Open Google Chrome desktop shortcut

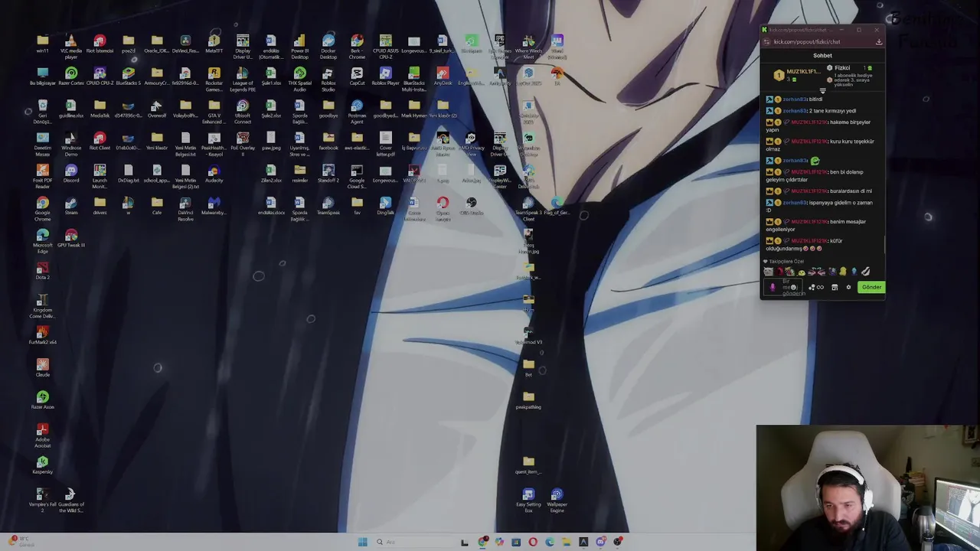click(x=42, y=208)
